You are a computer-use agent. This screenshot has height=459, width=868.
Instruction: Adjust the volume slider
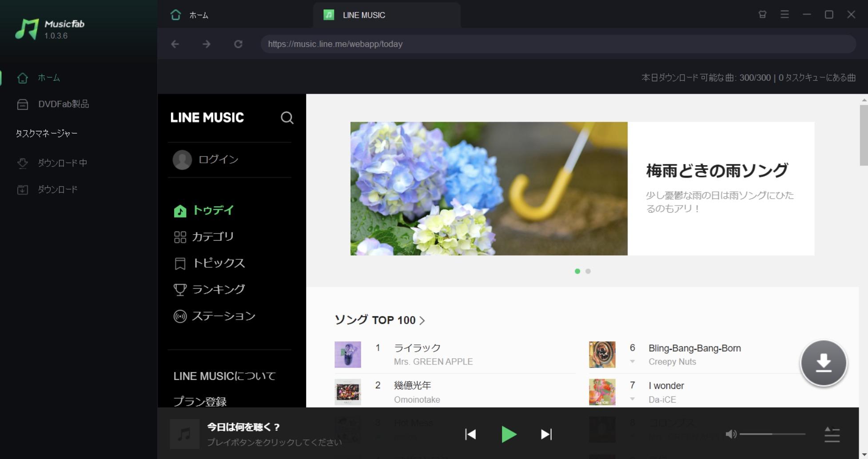coord(772,434)
